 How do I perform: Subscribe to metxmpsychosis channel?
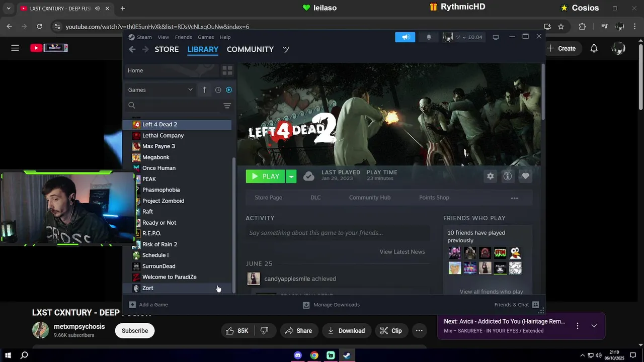click(x=135, y=331)
